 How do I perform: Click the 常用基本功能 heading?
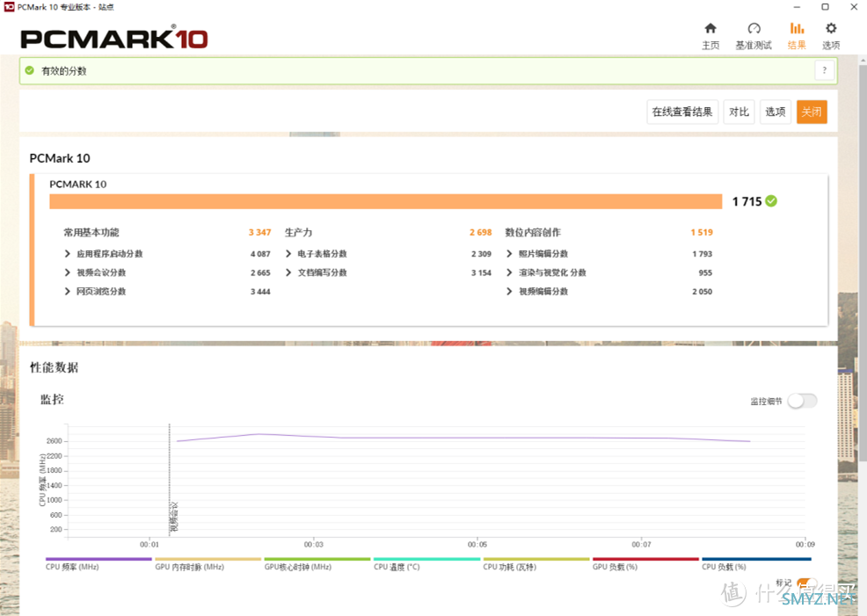[91, 233]
